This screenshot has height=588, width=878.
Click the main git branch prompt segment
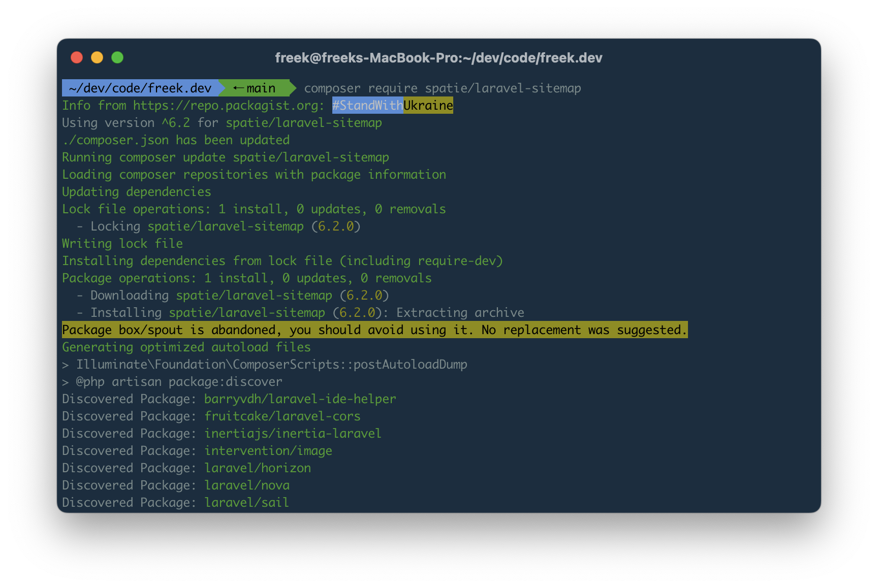(257, 88)
